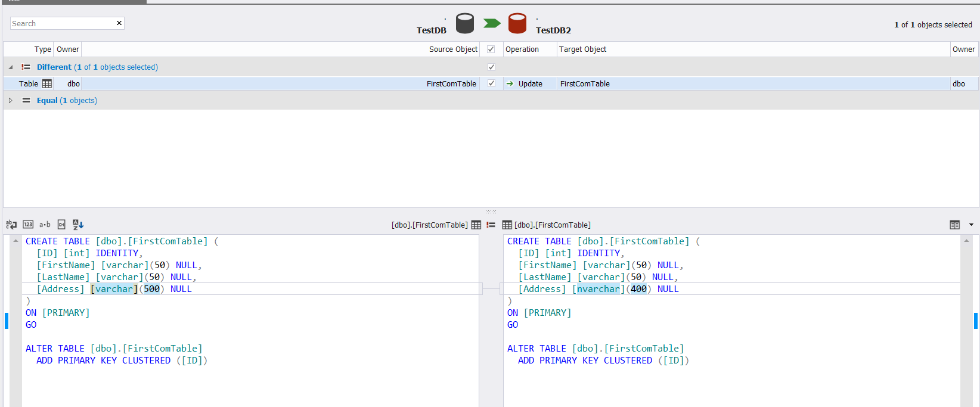The height and width of the screenshot is (407, 980).
Task: Click the TestDB2 target label
Action: (x=553, y=30)
